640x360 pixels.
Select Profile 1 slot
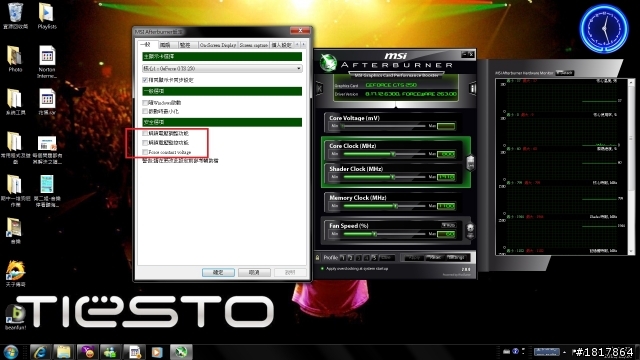pyautogui.click(x=343, y=258)
